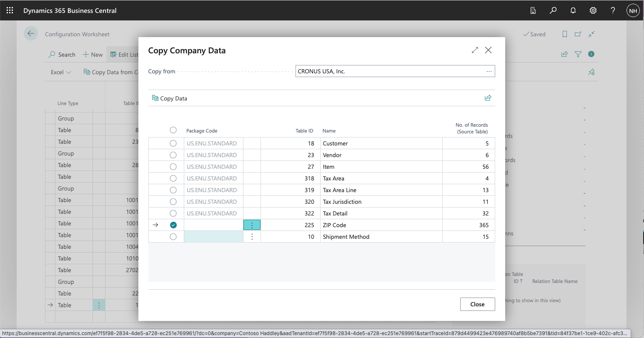Viewport: 644px width, 338px height.
Task: Open the notifications bell
Action: pyautogui.click(x=573, y=10)
